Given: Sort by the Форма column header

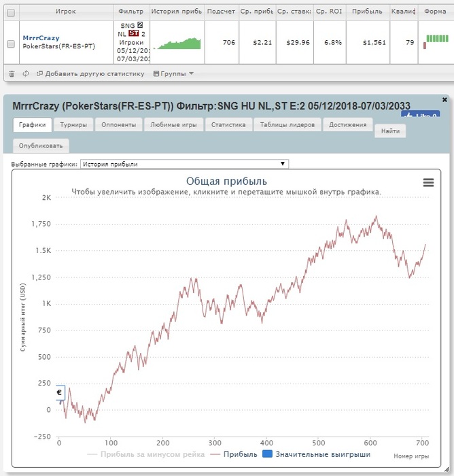Looking at the screenshot, I should [x=435, y=12].
